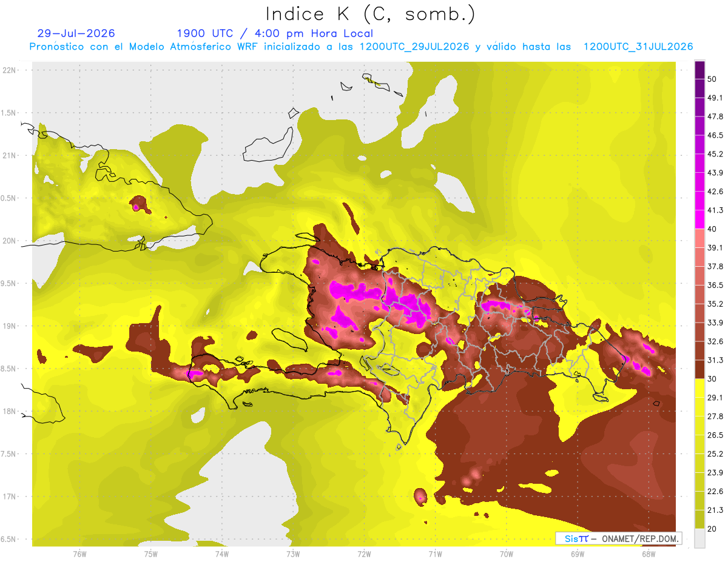Click the legend value '43.9'

[715, 173]
